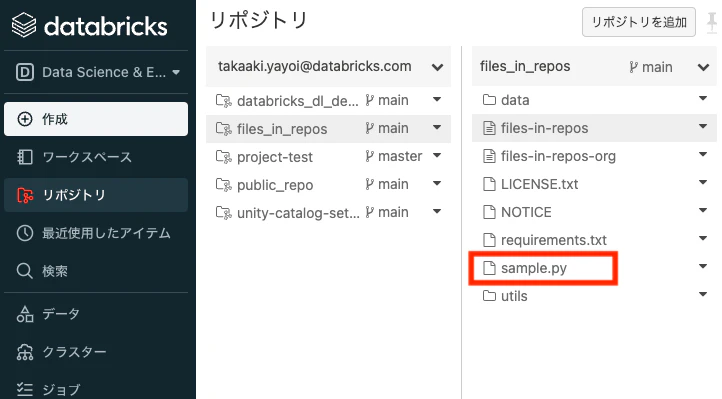Open dropdown arrow for utils folder
This screenshot has height=399, width=722.
(x=703, y=294)
